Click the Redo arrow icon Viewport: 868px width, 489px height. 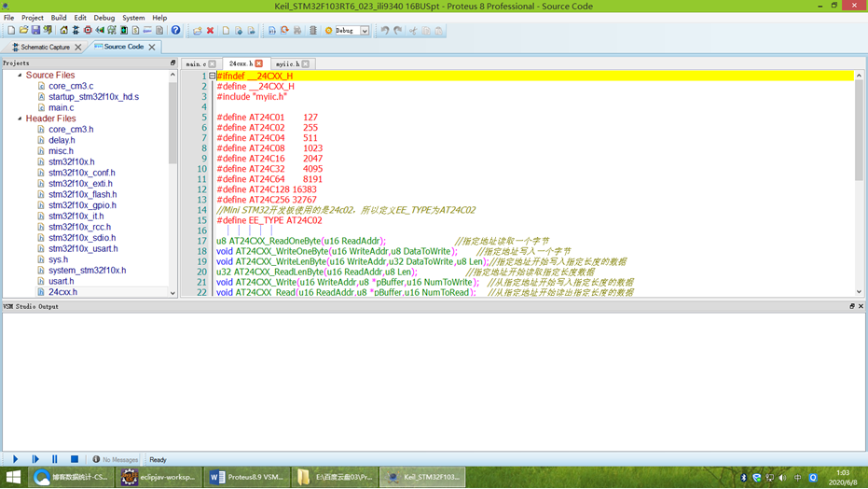[397, 31]
